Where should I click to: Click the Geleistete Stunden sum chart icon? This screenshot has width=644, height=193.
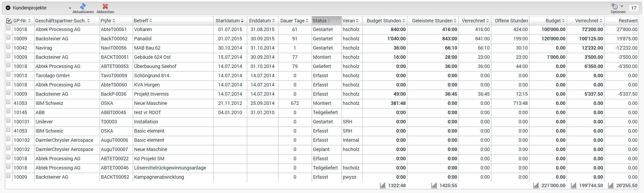[434, 185]
